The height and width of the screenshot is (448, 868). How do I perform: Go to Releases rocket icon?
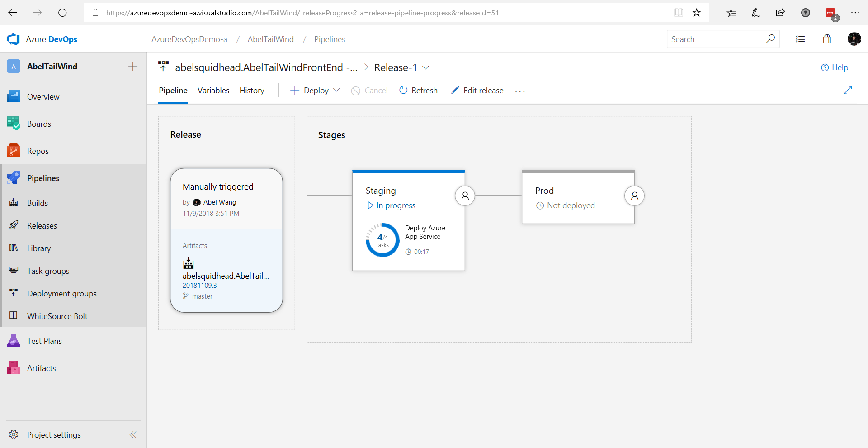point(14,225)
